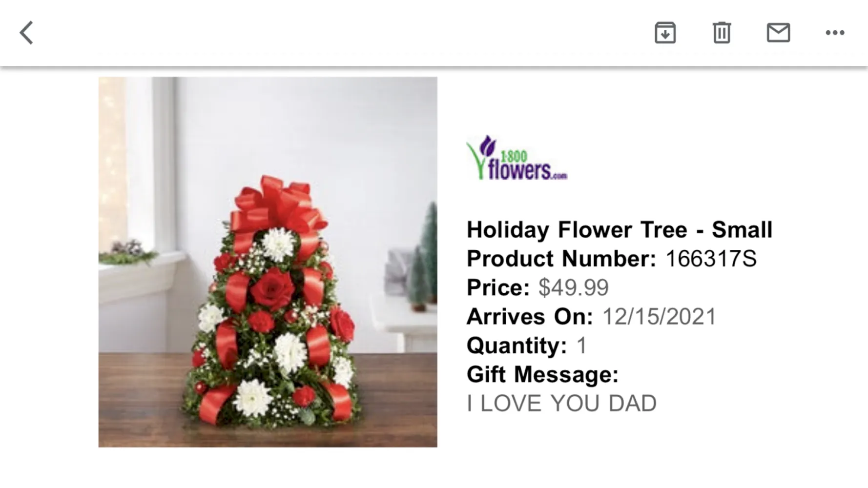
Task: Click the I LOVE YOU DAD message
Action: click(561, 404)
